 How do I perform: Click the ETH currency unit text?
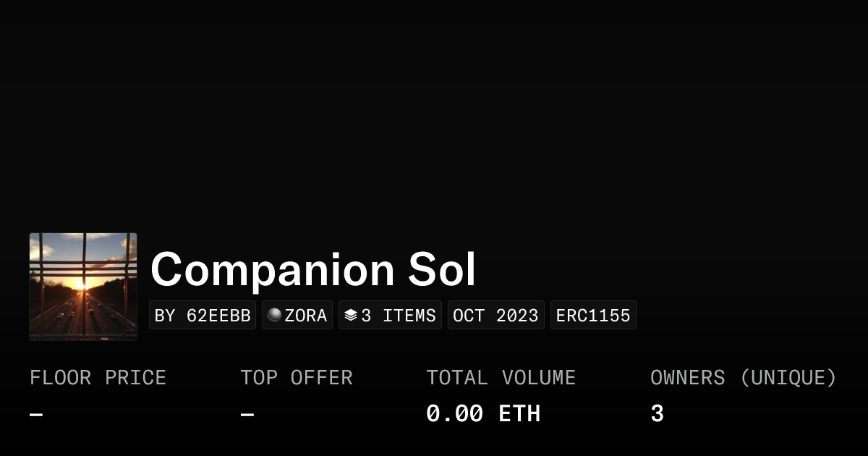coord(519,414)
